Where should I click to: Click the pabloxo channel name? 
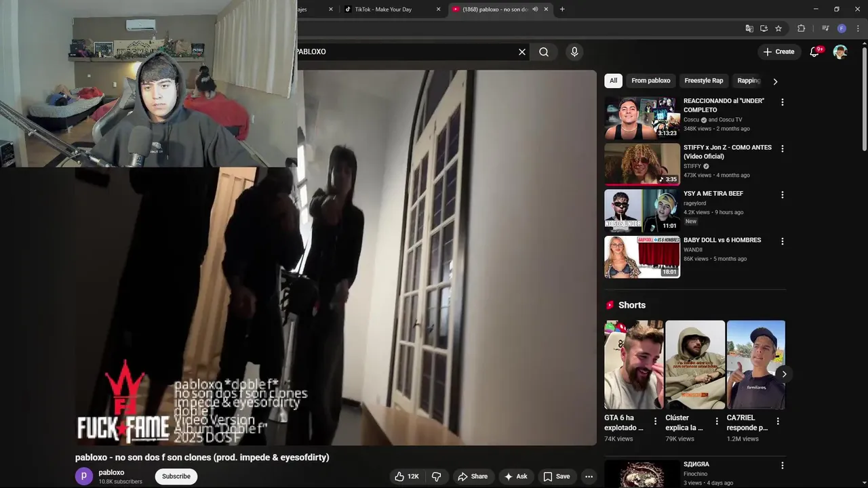tap(111, 472)
